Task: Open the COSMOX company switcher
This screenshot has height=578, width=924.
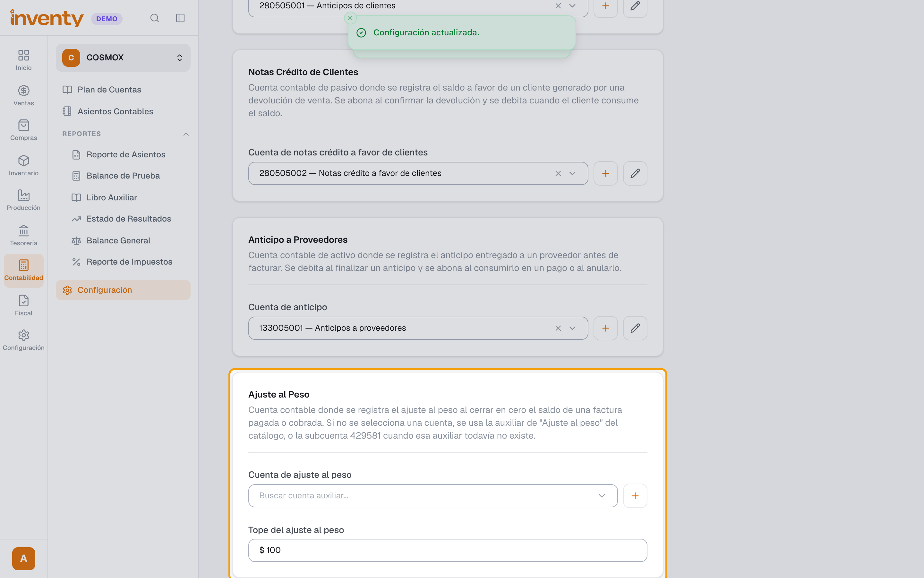Action: [123, 58]
